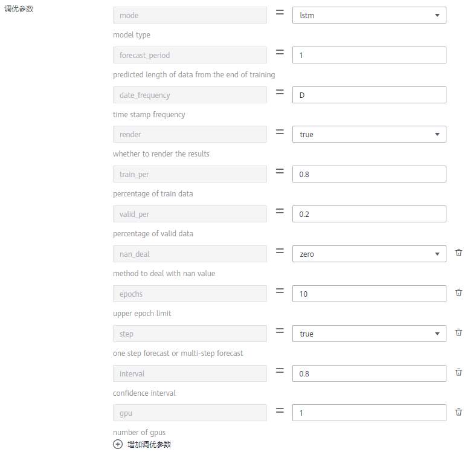This screenshot has height=452, width=476.
Task: Open the mode dropdown showing lstm
Action: click(368, 15)
